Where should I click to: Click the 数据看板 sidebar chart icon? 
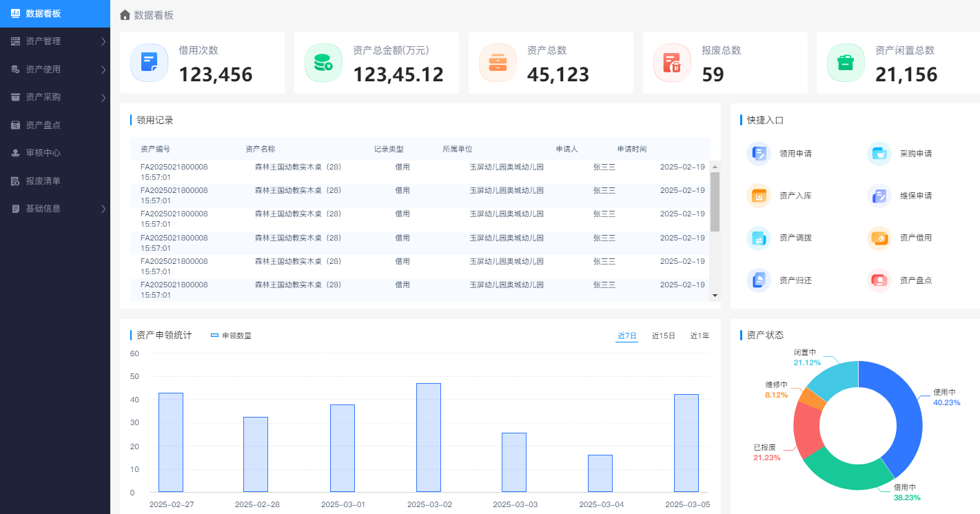(15, 14)
